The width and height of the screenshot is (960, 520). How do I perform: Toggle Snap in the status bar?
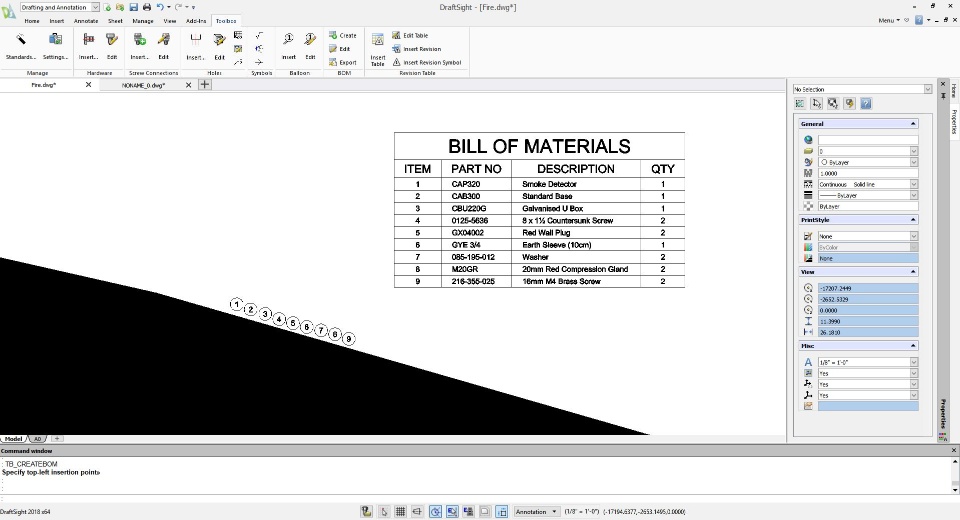[x=384, y=511]
